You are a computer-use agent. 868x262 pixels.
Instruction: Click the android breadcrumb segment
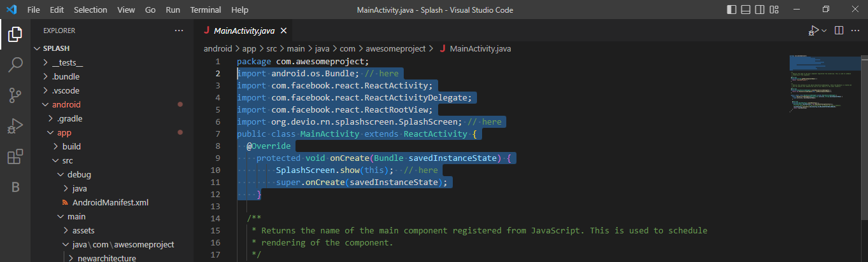218,48
